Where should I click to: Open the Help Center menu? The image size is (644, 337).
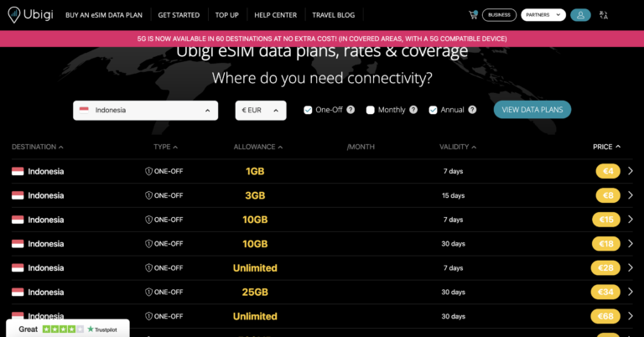pos(275,15)
